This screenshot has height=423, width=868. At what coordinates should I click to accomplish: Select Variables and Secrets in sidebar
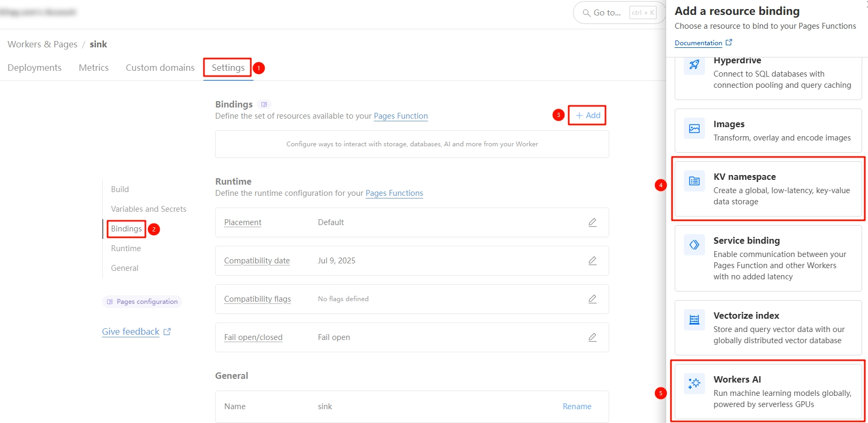[149, 209]
